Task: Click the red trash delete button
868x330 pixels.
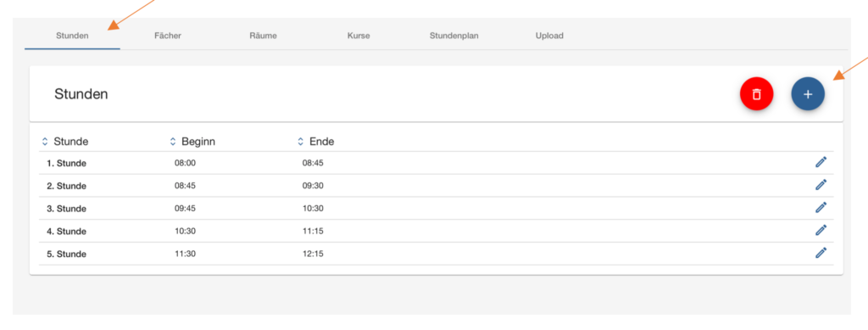Action: click(756, 94)
